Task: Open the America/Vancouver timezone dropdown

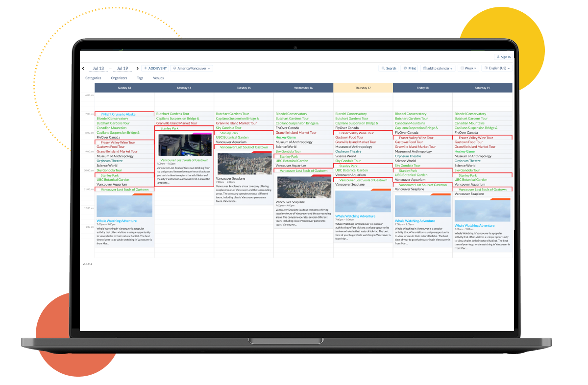Action: coord(192,69)
